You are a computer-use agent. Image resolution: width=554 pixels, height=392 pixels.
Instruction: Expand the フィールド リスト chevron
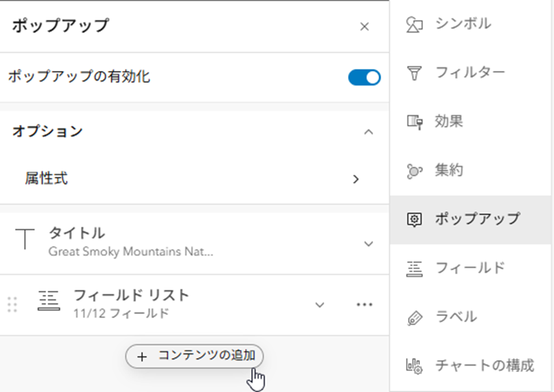pos(319,304)
